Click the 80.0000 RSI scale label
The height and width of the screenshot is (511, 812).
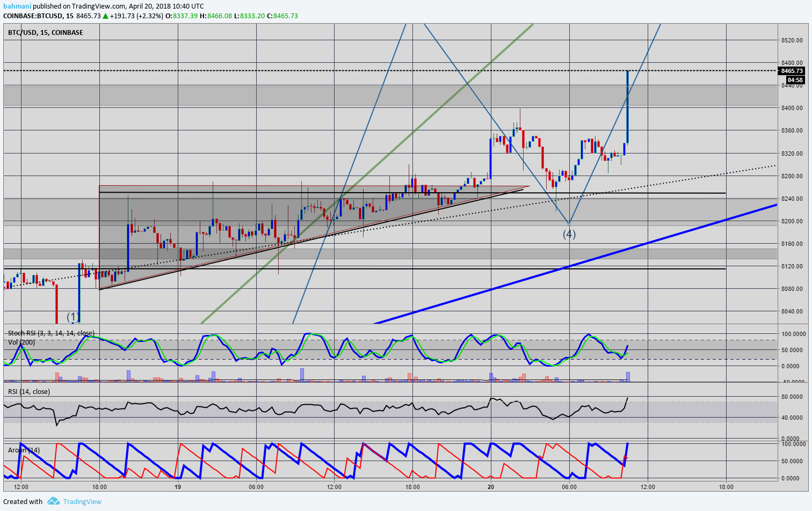pos(792,397)
